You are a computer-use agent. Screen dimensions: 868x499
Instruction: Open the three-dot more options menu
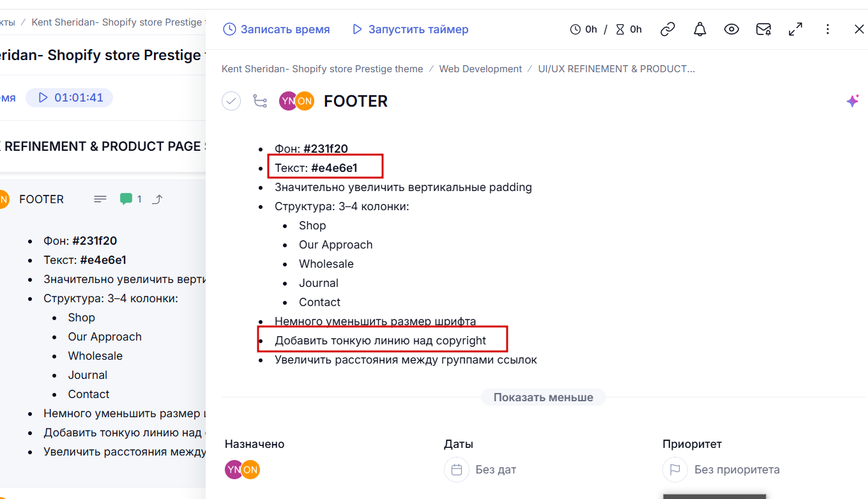point(828,29)
